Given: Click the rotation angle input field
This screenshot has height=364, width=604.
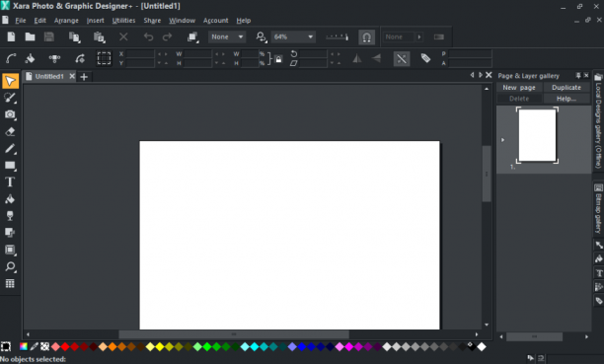Looking at the screenshot, I should pos(314,54).
